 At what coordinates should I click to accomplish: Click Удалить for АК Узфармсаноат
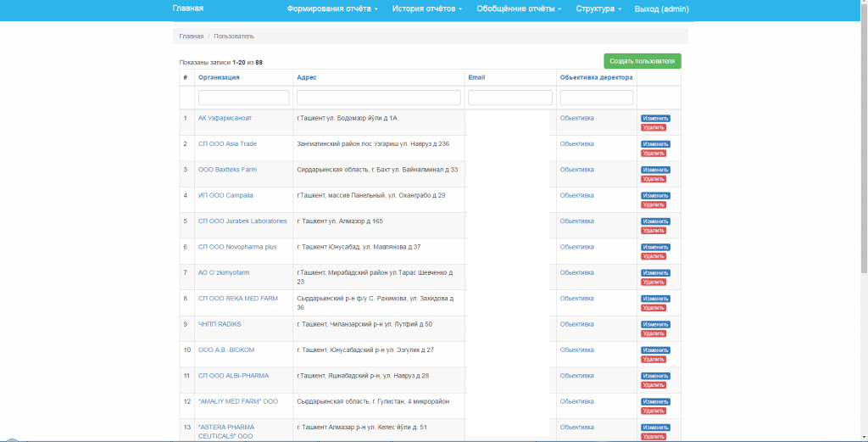pos(654,127)
